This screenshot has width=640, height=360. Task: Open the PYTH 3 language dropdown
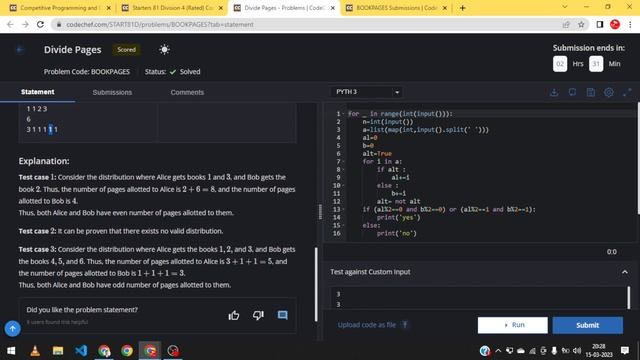point(367,92)
